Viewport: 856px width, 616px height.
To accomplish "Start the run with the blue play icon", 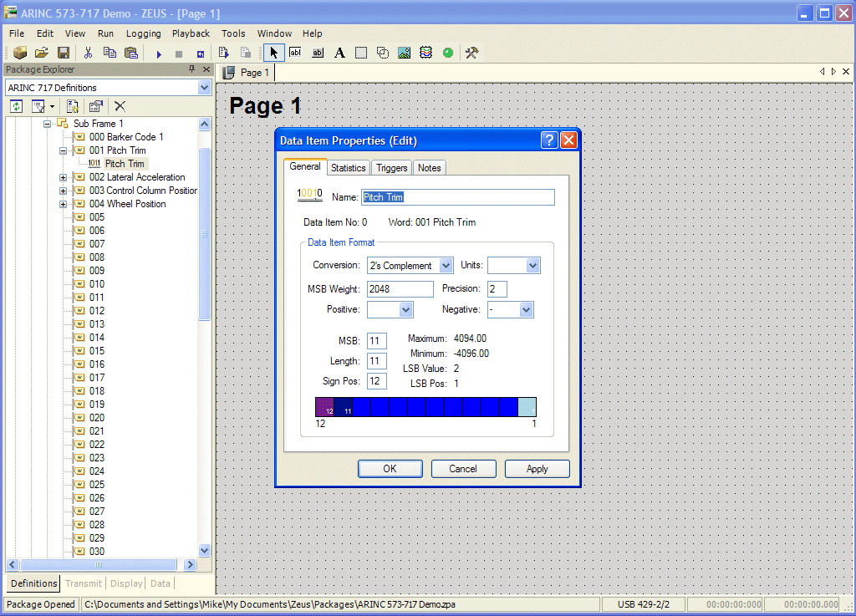I will point(159,54).
